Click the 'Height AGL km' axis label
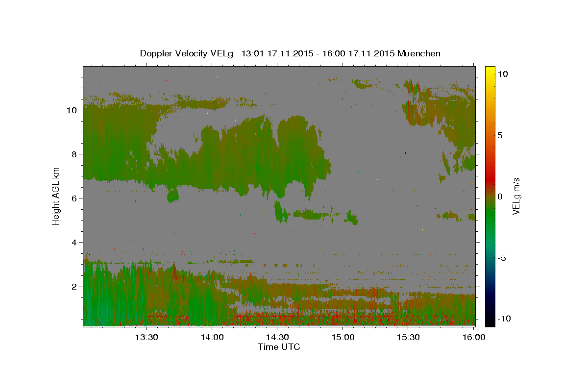Screen dimensions: 588x392 [56, 196]
